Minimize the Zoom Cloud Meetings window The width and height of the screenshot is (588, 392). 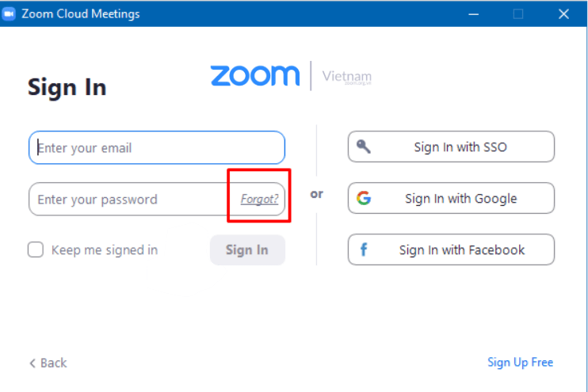coord(474,13)
